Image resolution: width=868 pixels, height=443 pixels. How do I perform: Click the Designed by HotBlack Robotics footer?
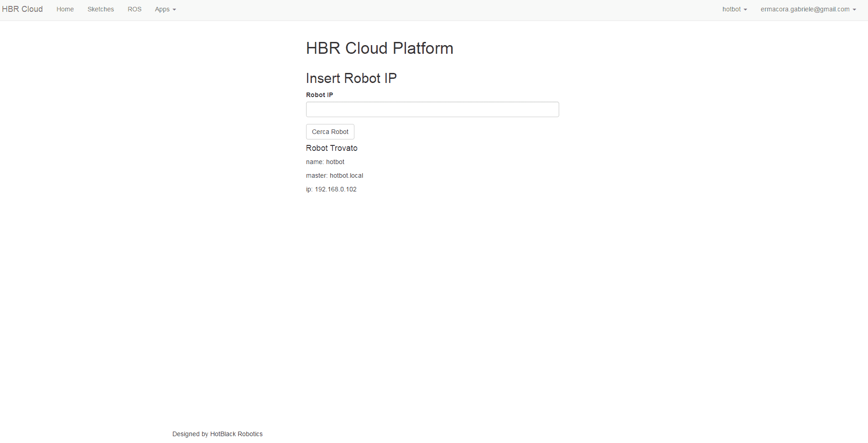tap(218, 434)
